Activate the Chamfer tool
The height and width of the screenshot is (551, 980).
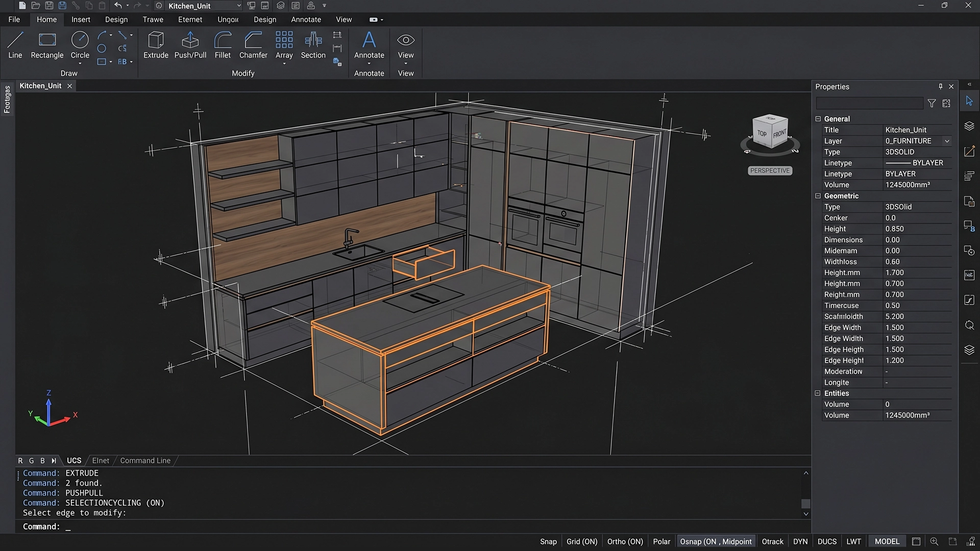pyautogui.click(x=253, y=46)
